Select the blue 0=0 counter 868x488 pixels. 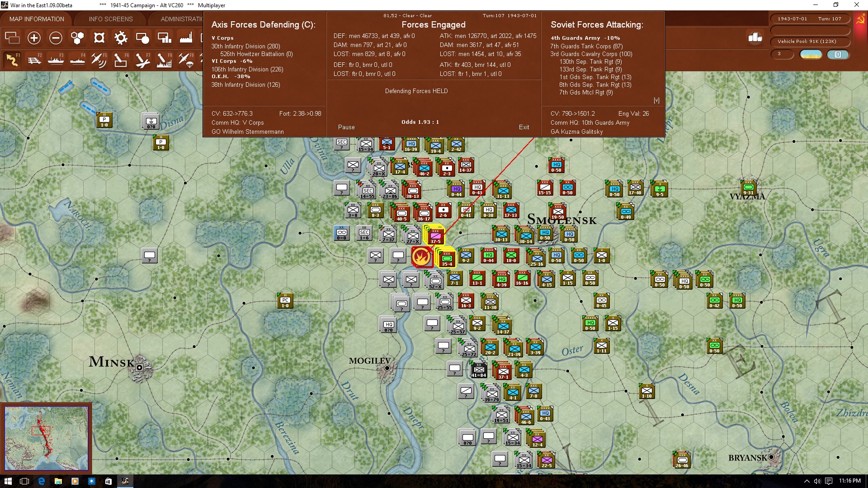coord(342,233)
